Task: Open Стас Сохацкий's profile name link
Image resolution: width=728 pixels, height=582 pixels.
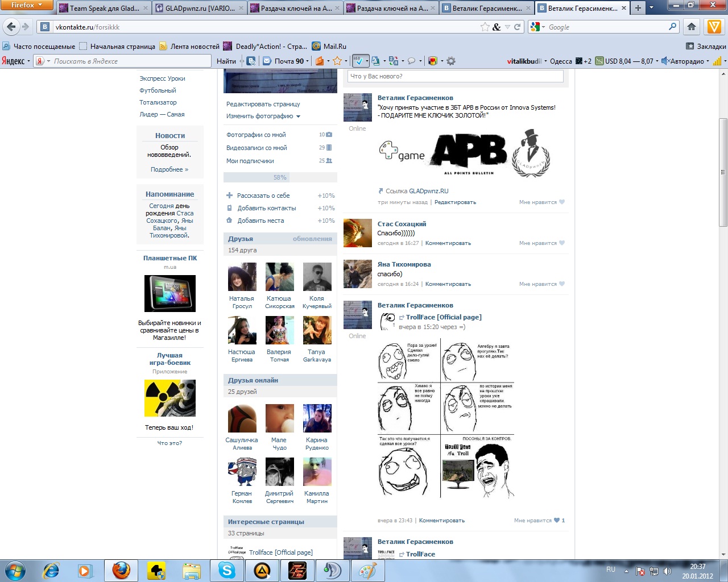Action: click(402, 224)
